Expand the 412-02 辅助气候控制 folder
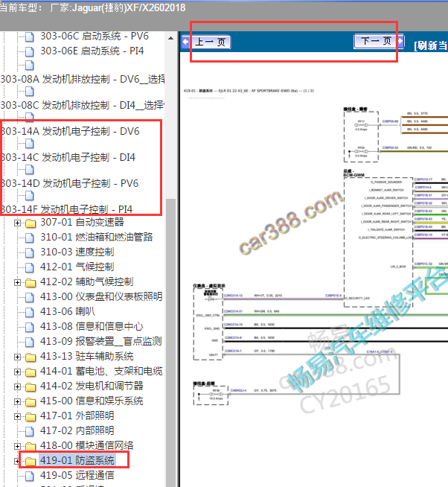The height and width of the screenshot is (487, 448). tap(17, 283)
